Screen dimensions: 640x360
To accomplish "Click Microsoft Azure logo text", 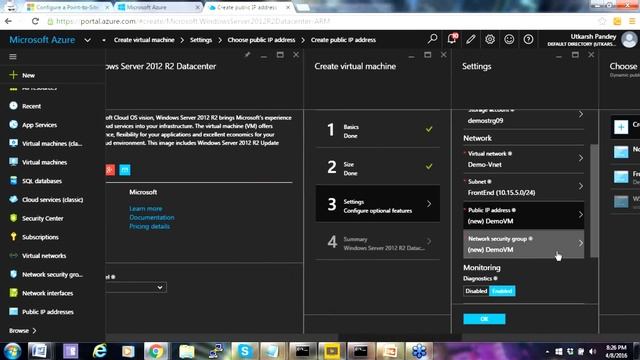I will pyautogui.click(x=42, y=40).
